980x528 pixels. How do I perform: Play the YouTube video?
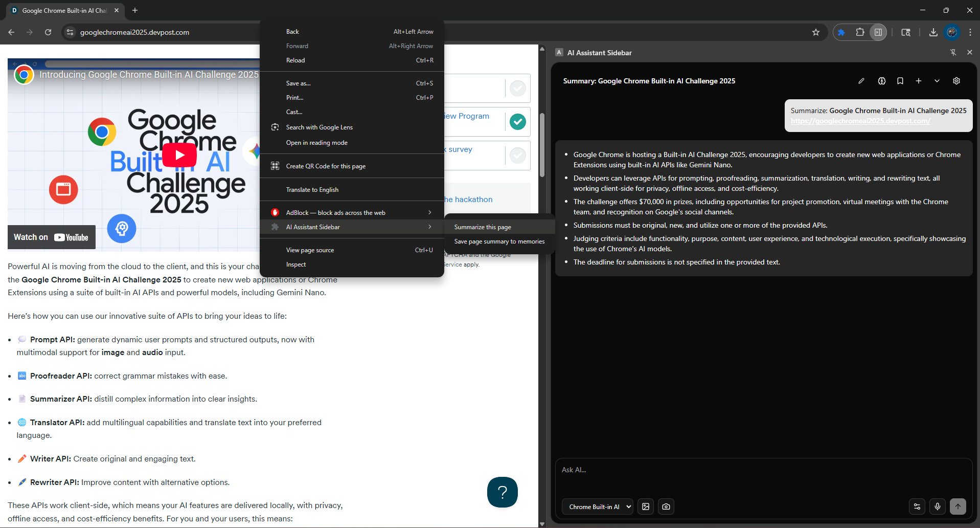[179, 155]
